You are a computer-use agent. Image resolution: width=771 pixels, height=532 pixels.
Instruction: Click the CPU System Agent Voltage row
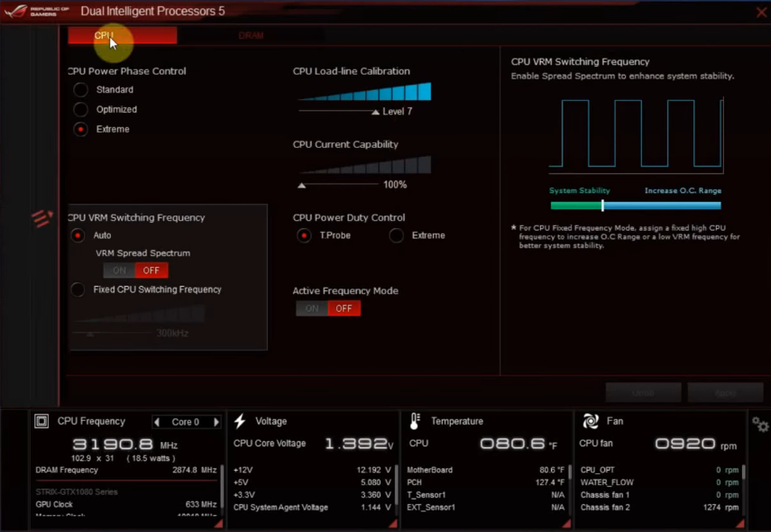click(x=312, y=508)
